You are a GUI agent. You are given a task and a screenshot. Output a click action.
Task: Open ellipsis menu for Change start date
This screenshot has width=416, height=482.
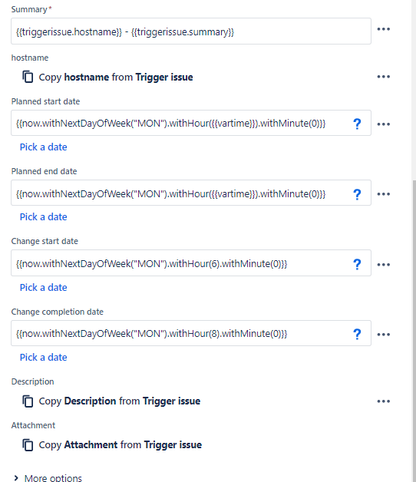(x=383, y=265)
